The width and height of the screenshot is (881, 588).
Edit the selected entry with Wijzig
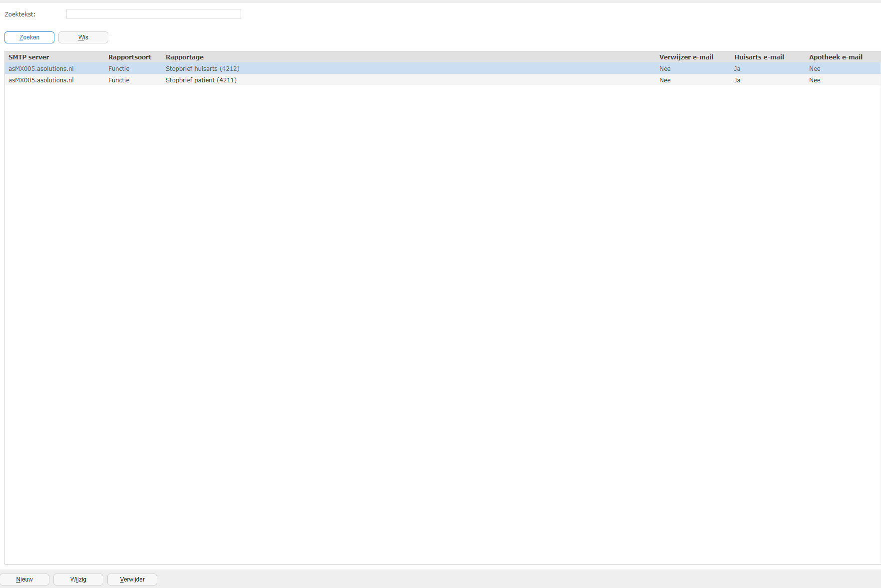tap(78, 580)
